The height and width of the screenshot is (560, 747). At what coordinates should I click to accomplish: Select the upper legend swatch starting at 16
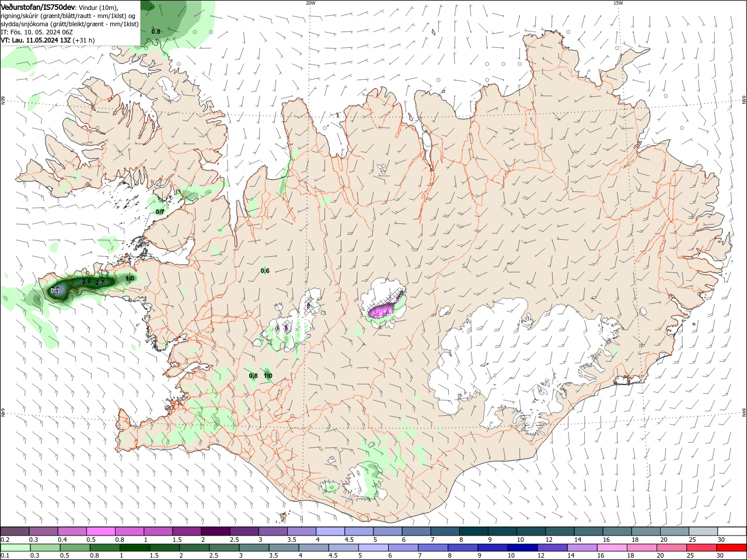tap(617, 531)
